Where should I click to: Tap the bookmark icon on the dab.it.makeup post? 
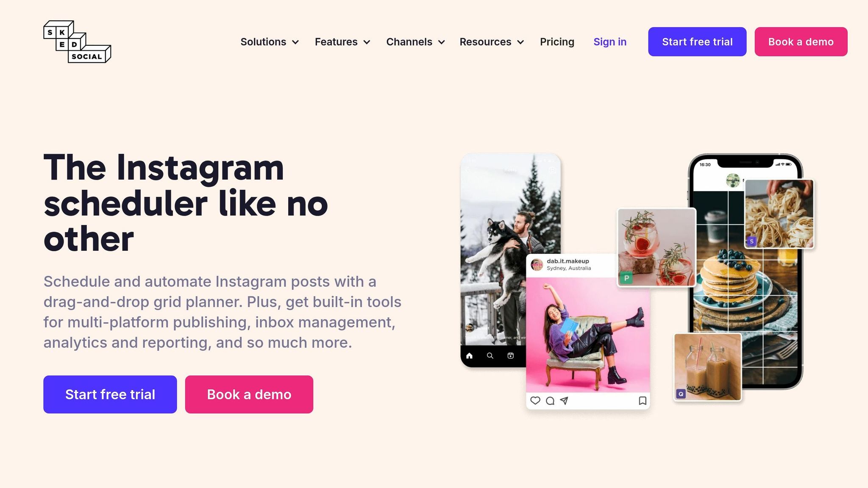pos(643,401)
